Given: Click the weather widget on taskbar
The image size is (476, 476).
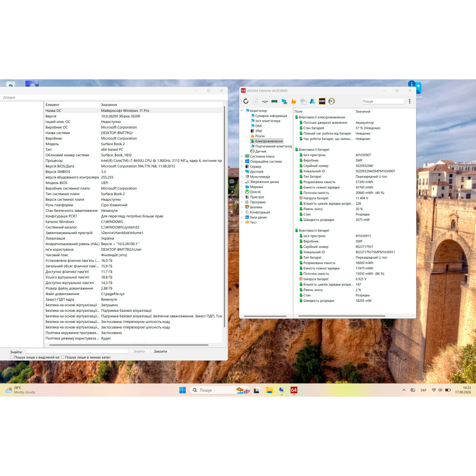Looking at the screenshot, I should tap(21, 390).
